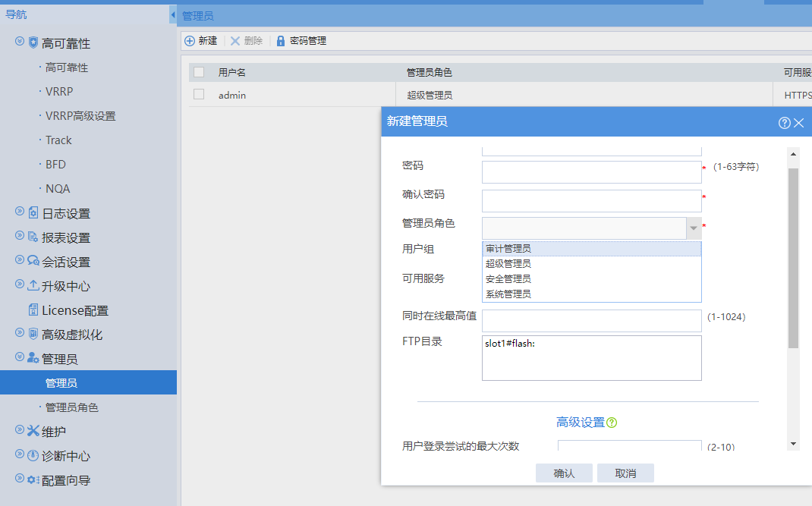Screen dimensions: 812x506
Task: Click the FTP目录 text area
Action: click(591, 358)
